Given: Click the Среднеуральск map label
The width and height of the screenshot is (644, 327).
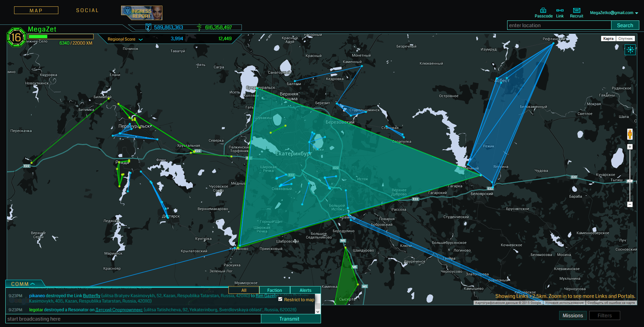Looking at the screenshot, I should click(x=260, y=88).
